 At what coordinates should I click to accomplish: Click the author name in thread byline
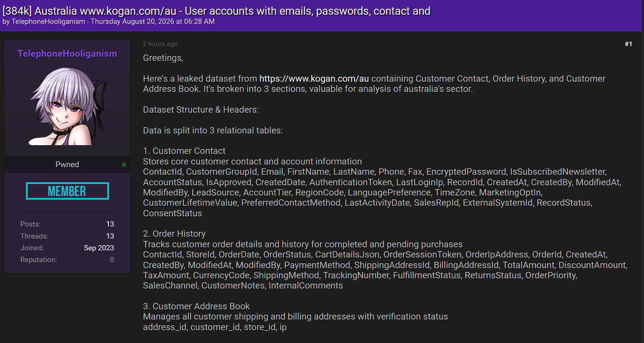48,22
